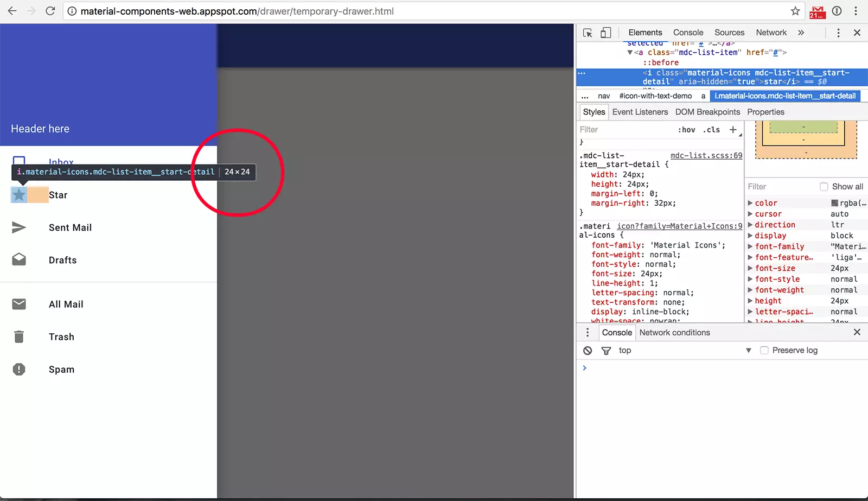This screenshot has width=868, height=501.
Task: Bookmark the page with the star icon
Action: coord(795,11)
